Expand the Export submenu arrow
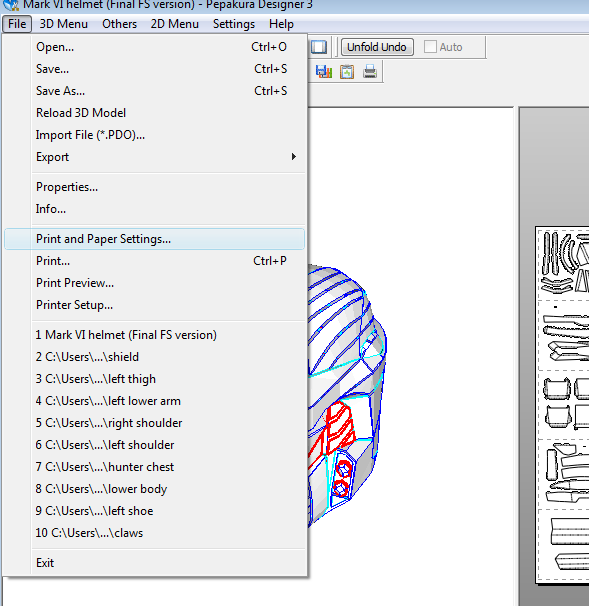Image resolution: width=589 pixels, height=606 pixels. pos(294,157)
